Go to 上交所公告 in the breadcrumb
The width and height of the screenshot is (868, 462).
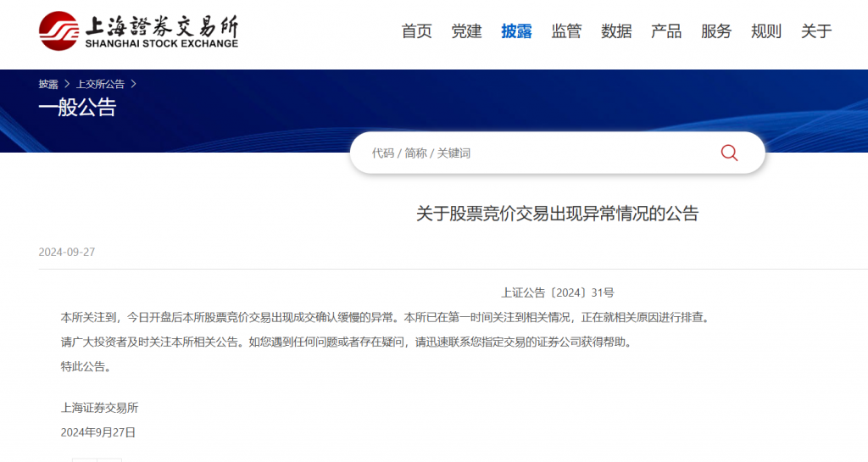(100, 84)
